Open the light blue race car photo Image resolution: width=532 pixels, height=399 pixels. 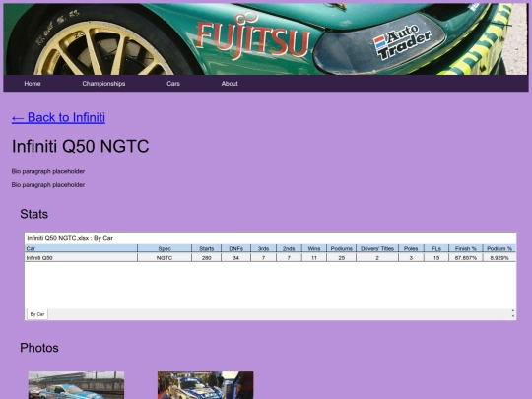[76, 385]
